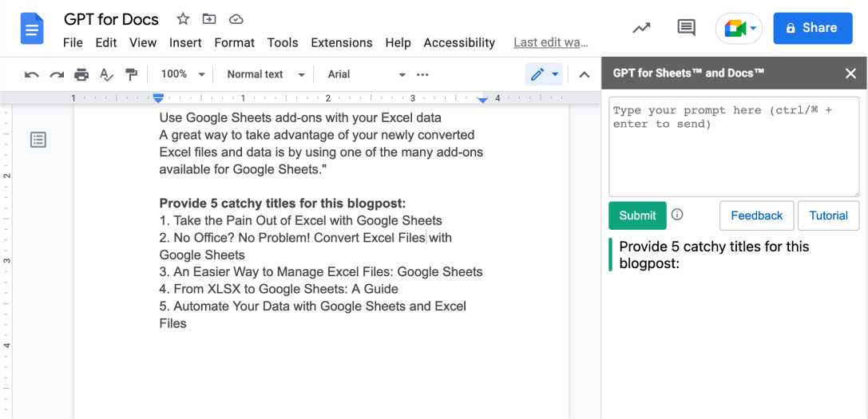
Task: Open the Arial font dropdown
Action: (367, 74)
